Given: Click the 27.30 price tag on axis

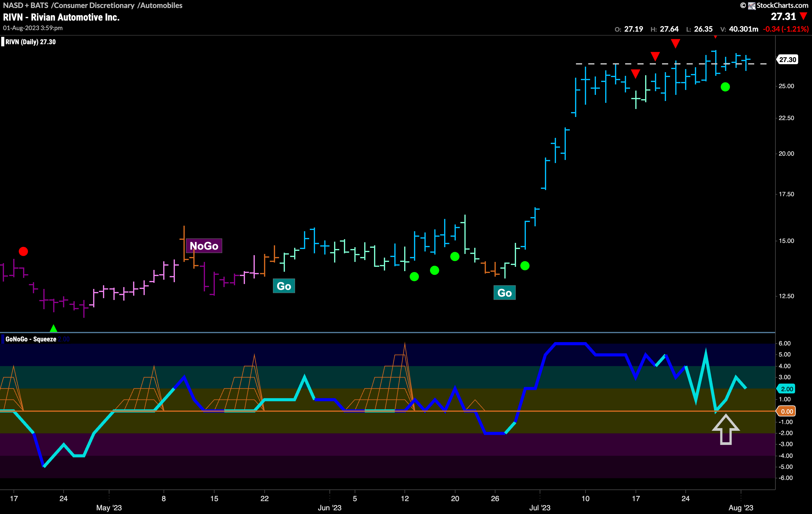Looking at the screenshot, I should pyautogui.click(x=787, y=60).
